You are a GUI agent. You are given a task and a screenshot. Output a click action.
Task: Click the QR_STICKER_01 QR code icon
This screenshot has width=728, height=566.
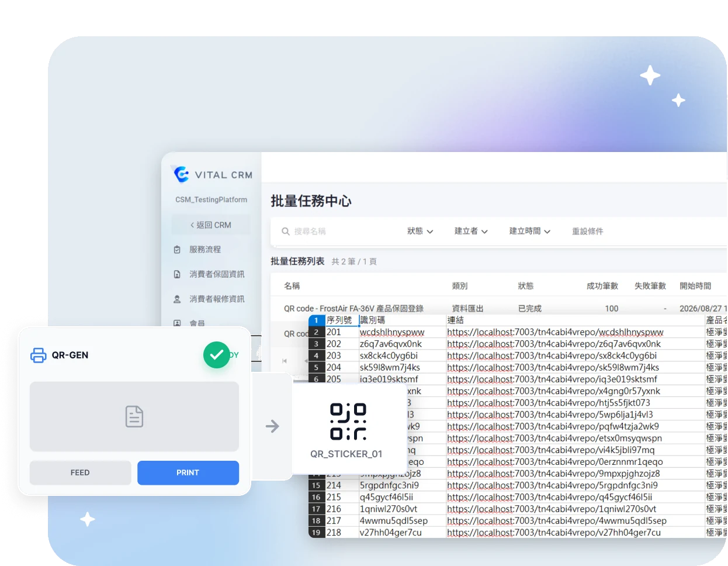point(348,421)
